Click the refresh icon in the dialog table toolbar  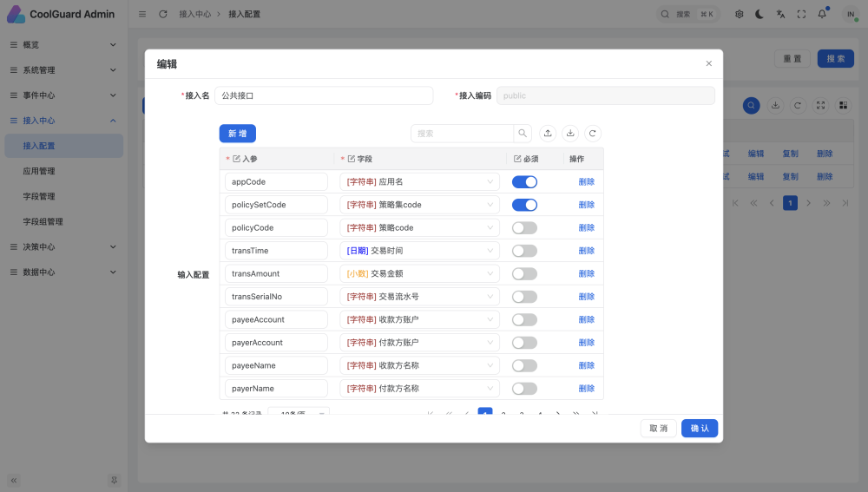(x=593, y=134)
